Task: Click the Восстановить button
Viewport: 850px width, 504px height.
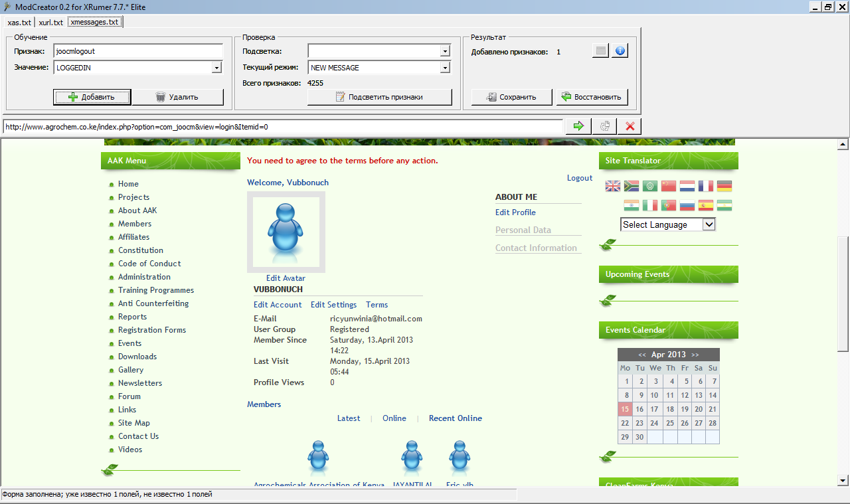Action: [592, 97]
